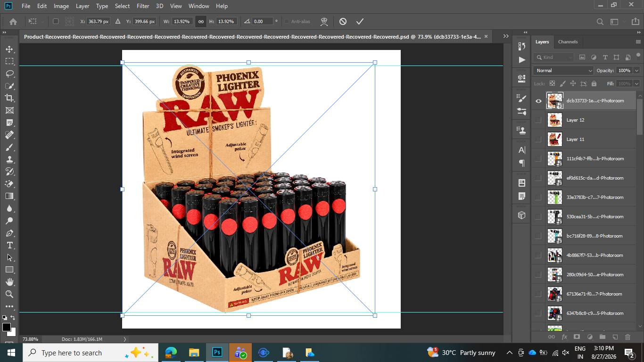Click the foreground color swatch
The width and height of the screenshot is (644, 362).
tap(7, 327)
